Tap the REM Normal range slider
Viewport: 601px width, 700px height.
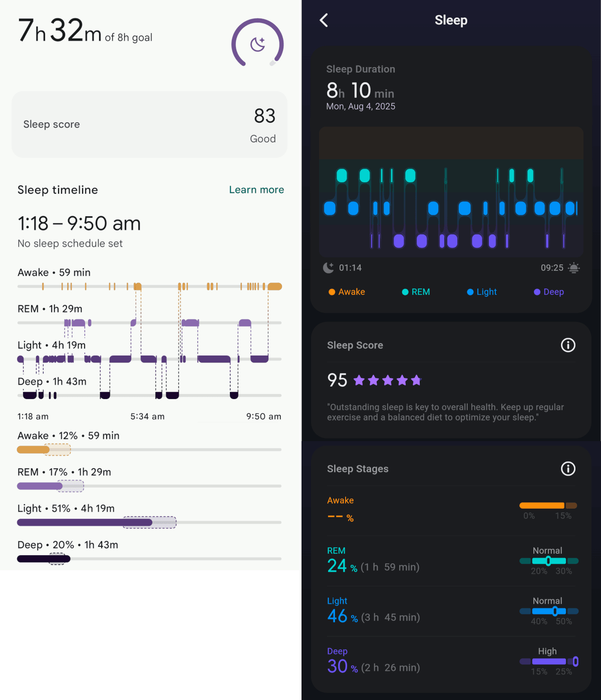tap(549, 561)
